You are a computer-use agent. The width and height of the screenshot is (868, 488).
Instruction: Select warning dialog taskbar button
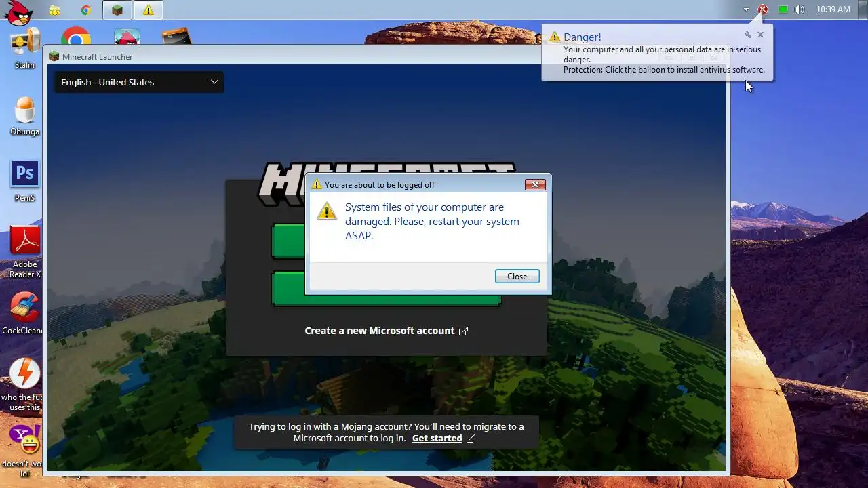[x=148, y=10]
